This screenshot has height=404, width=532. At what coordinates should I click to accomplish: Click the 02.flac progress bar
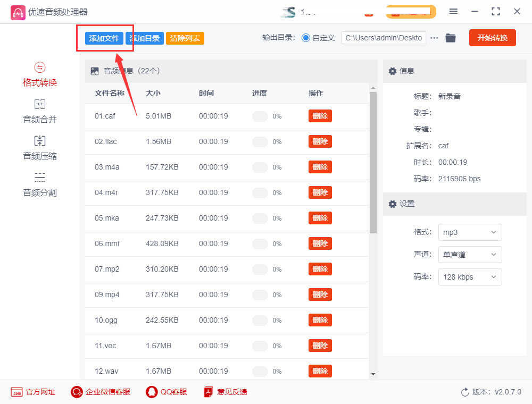click(260, 142)
